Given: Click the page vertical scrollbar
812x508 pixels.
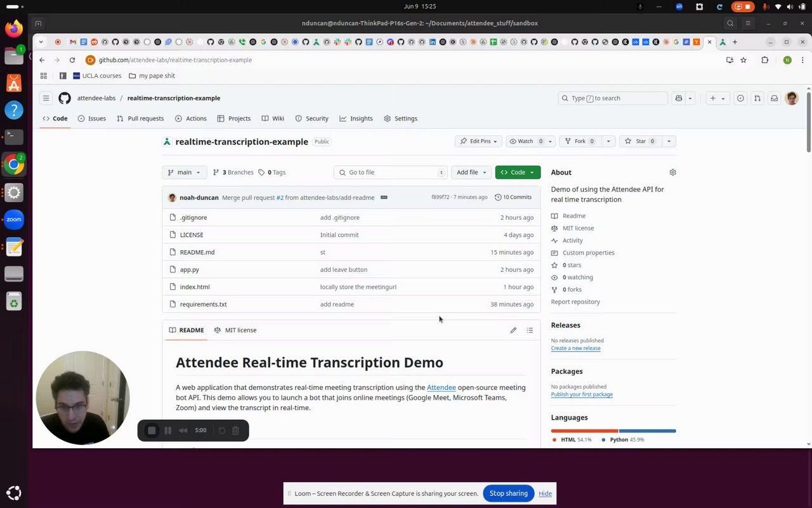Looking at the screenshot, I should 808,123.
